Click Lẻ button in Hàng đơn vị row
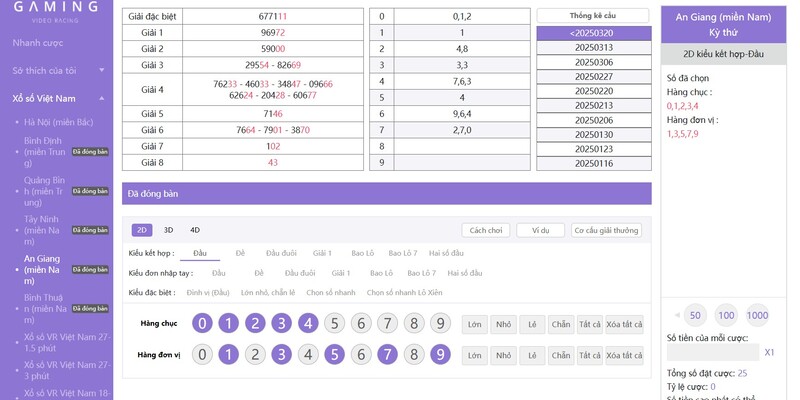This screenshot has height=400, width=800. (x=532, y=356)
